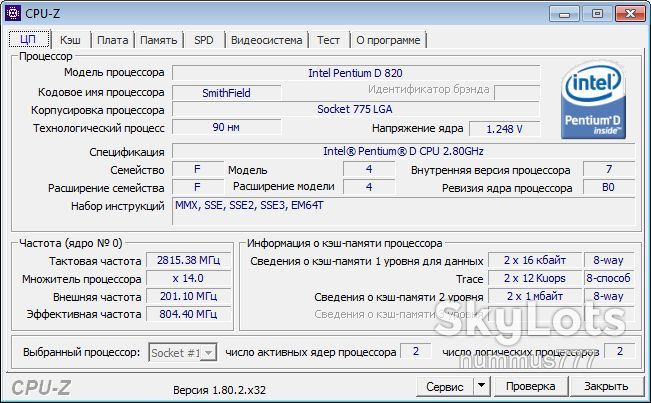
Task: Switch to the ЦП tab
Action: tap(29, 39)
